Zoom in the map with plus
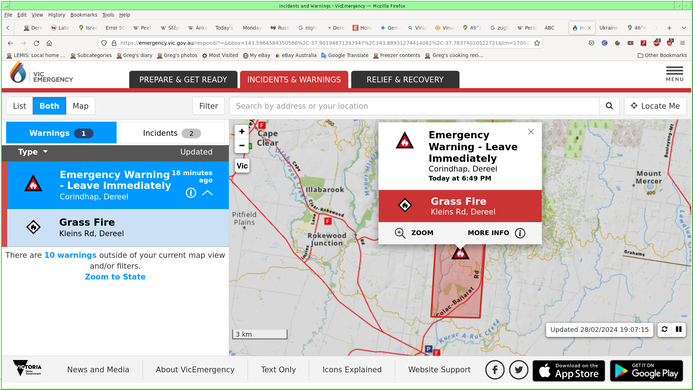The height and width of the screenshot is (390, 693). pos(241,132)
